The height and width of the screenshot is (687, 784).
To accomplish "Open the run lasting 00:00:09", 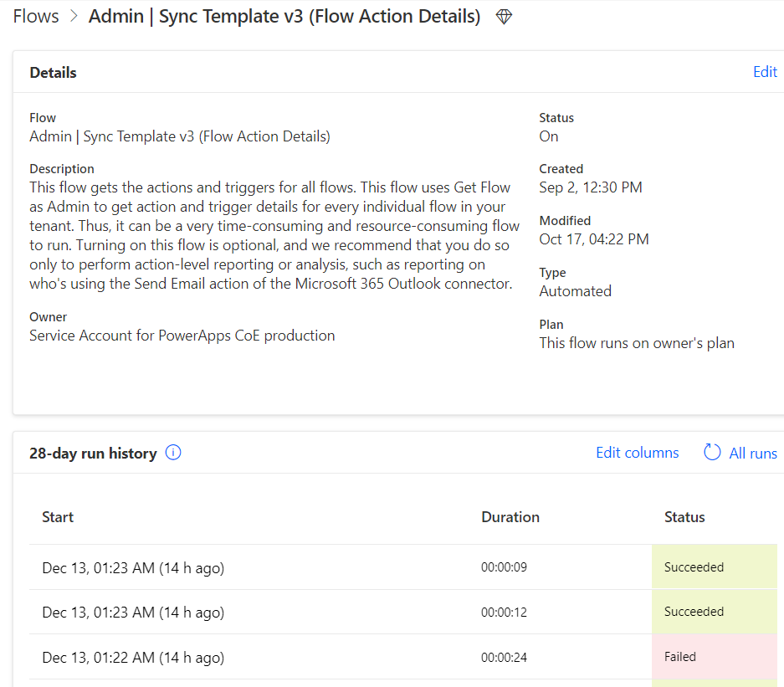I will [x=504, y=567].
